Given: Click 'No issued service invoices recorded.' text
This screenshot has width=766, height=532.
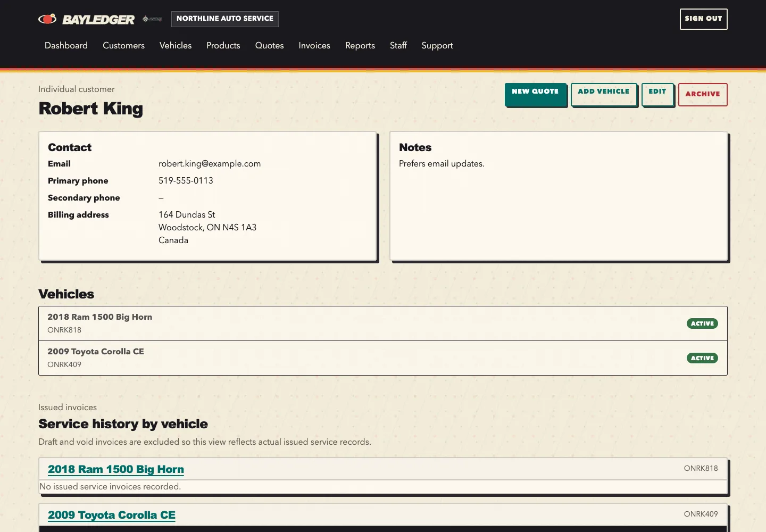Looking at the screenshot, I should (x=110, y=487).
